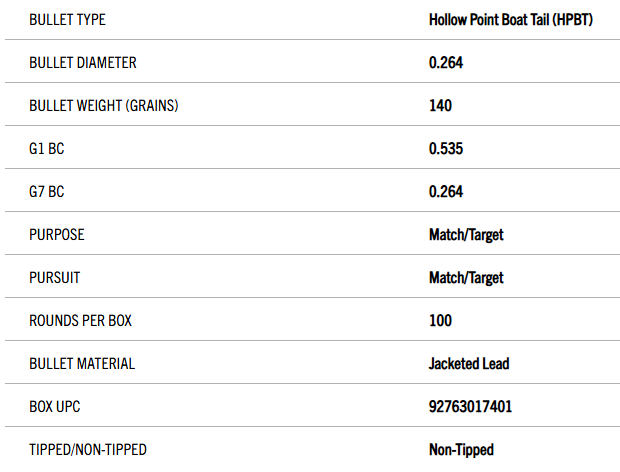Click the BULLET MATERIAL label

click(x=82, y=363)
